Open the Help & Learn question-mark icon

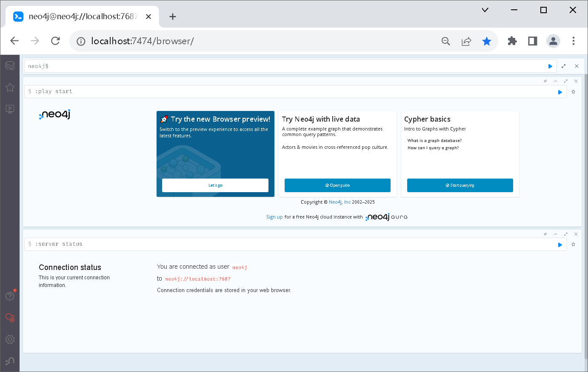(x=10, y=296)
